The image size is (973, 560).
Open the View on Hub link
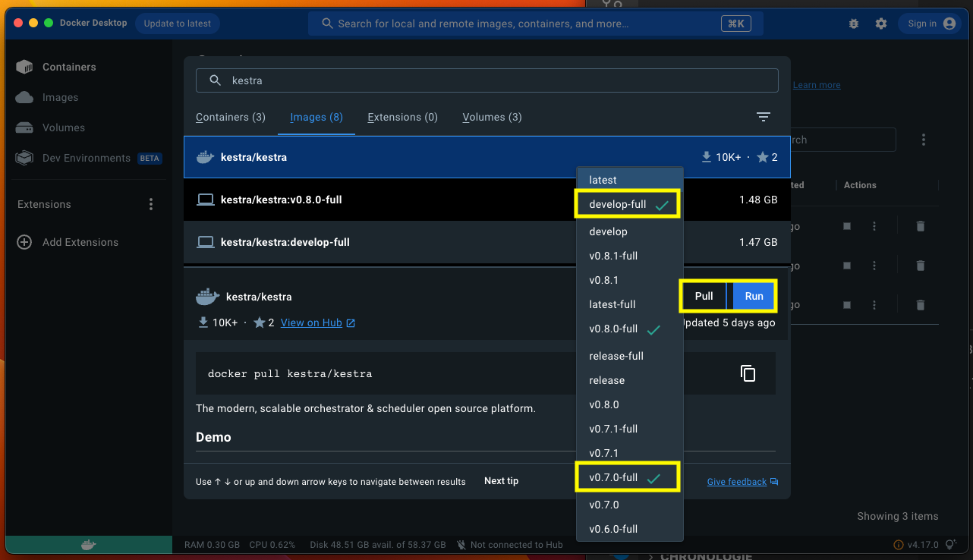(x=311, y=322)
